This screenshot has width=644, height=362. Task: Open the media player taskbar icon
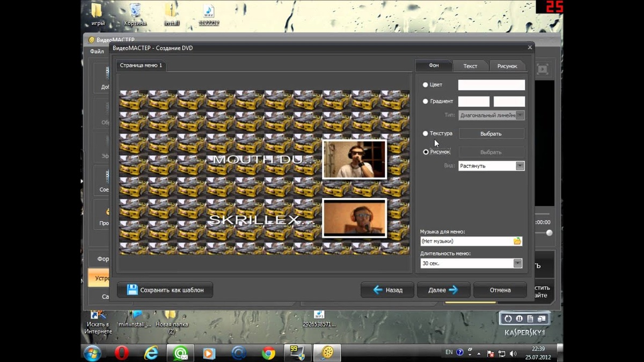click(x=209, y=353)
